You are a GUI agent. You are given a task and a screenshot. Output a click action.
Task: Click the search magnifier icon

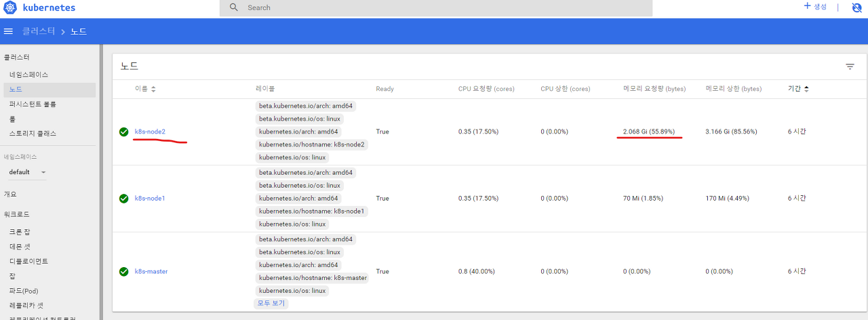click(234, 7)
